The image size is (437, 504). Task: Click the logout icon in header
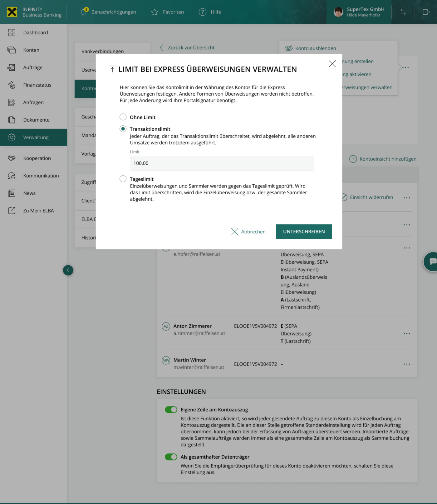pyautogui.click(x=426, y=12)
